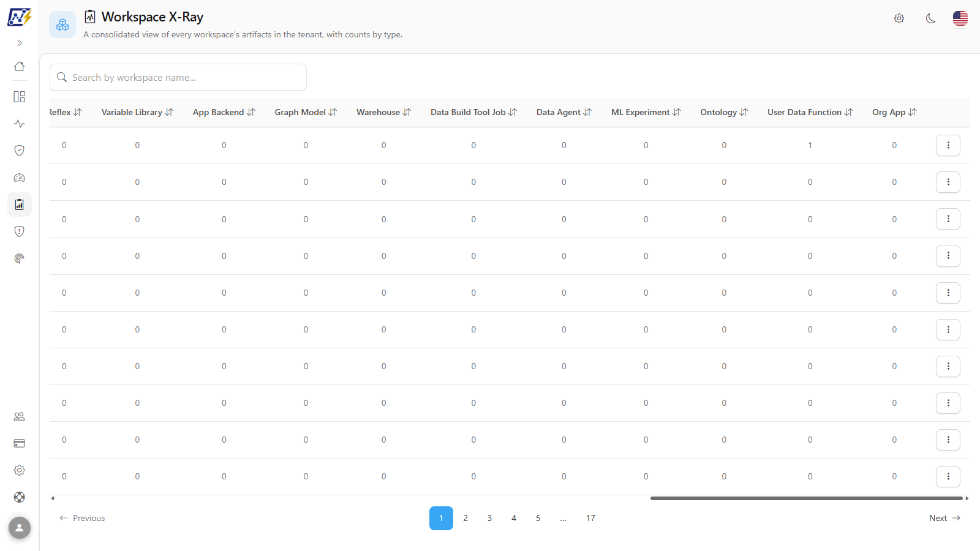Viewport: 980px width, 551px height.
Task: Click the left arrow of the horizontal scrollbar
Action: (x=53, y=498)
